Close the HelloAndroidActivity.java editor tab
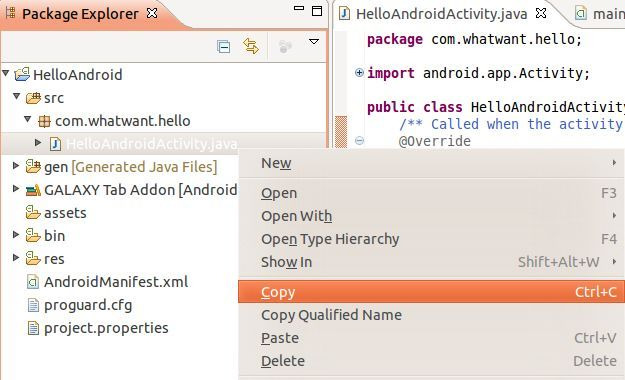The image size is (625, 380). pyautogui.click(x=540, y=13)
